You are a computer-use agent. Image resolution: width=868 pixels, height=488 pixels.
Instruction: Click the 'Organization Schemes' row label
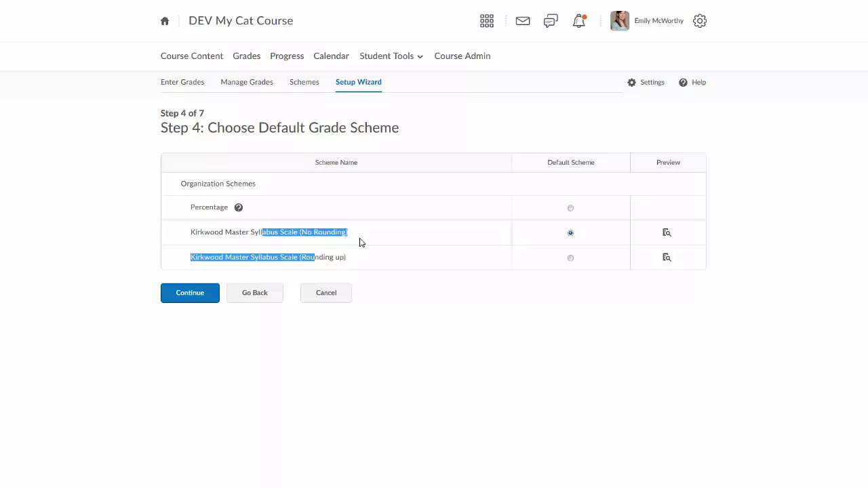[x=218, y=184]
